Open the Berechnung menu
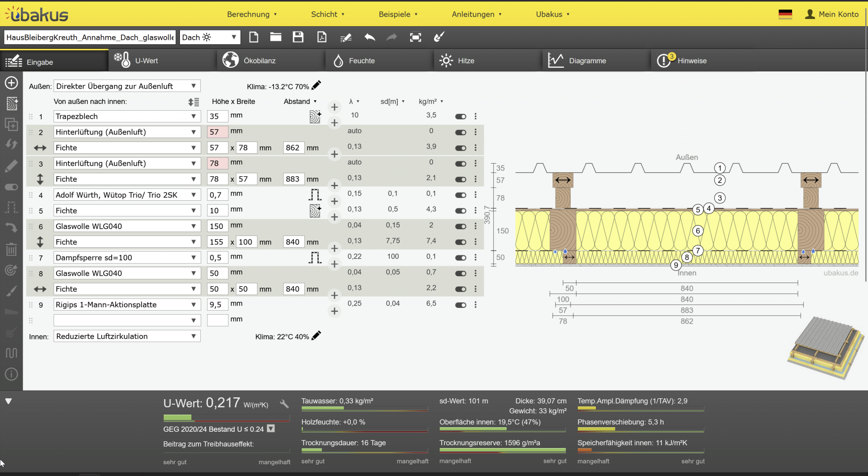 click(x=252, y=14)
